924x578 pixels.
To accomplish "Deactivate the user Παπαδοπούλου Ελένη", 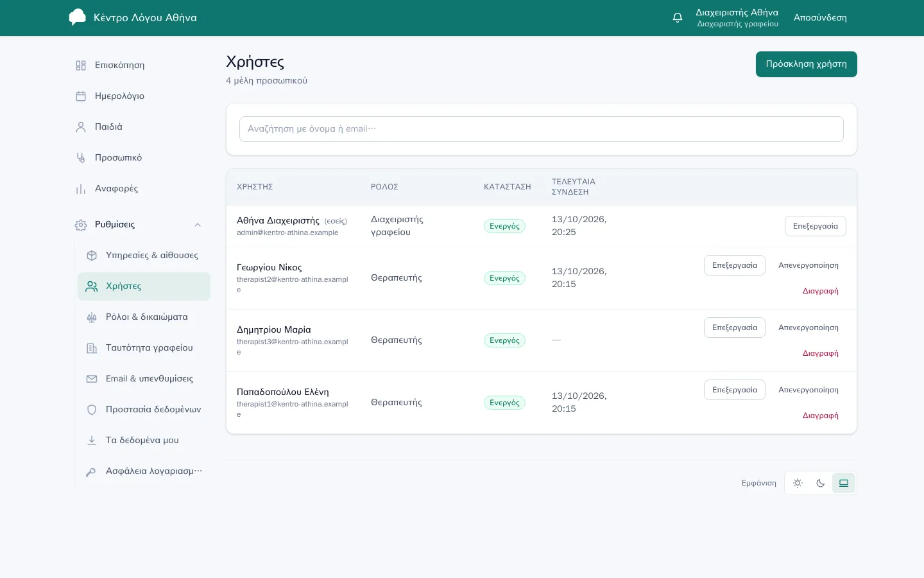I will [809, 390].
